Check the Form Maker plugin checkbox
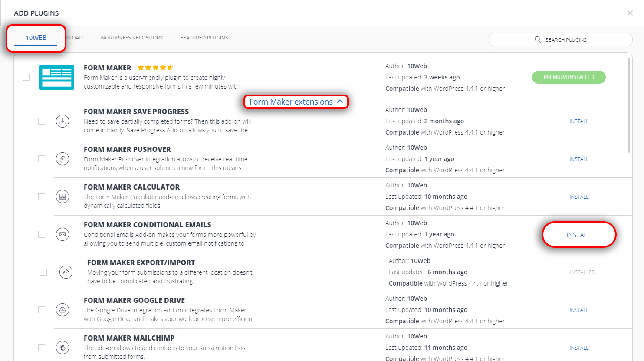The width and height of the screenshot is (644, 361). tap(26, 77)
